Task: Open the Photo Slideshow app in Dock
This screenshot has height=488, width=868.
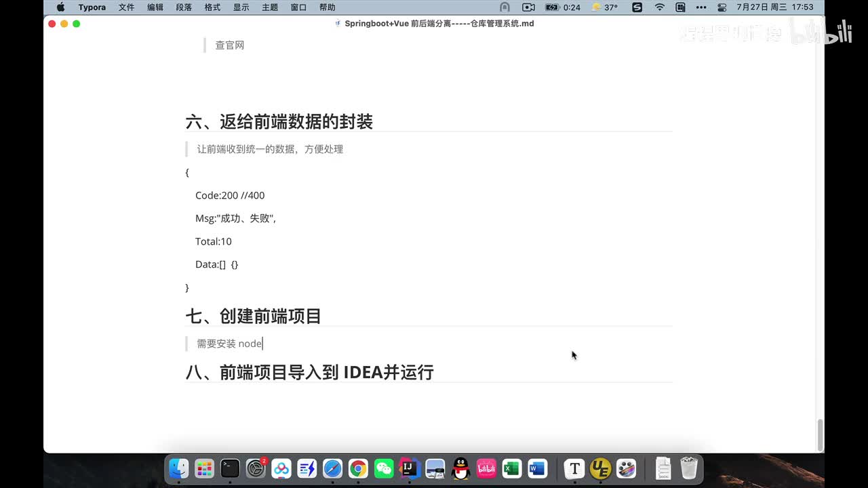Action: pyautogui.click(x=626, y=468)
